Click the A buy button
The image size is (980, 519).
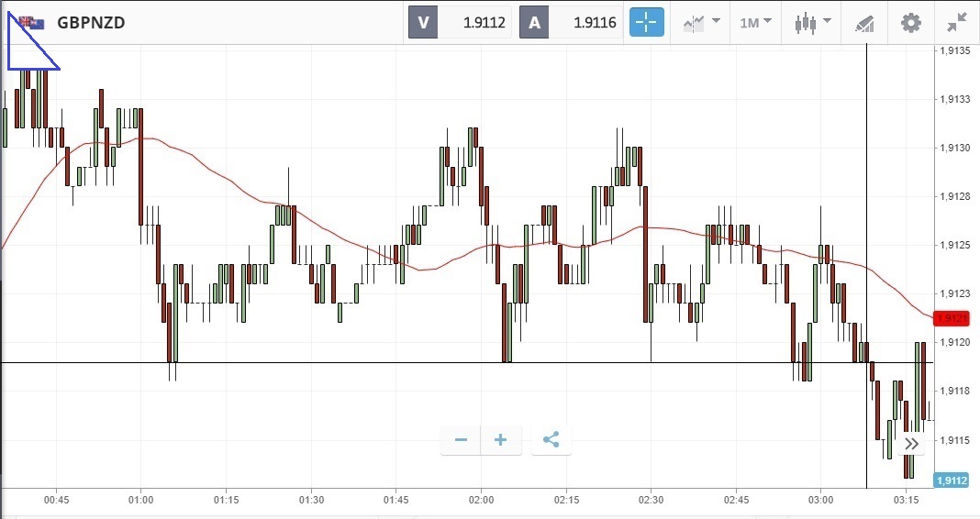pyautogui.click(x=534, y=22)
